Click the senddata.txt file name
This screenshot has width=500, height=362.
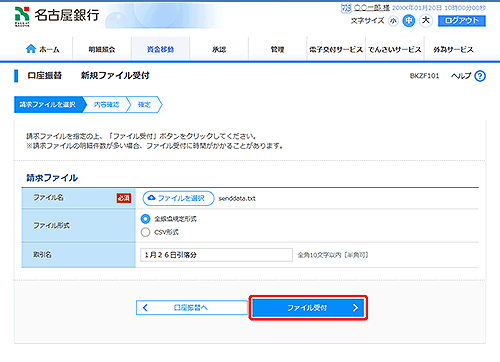click(237, 199)
